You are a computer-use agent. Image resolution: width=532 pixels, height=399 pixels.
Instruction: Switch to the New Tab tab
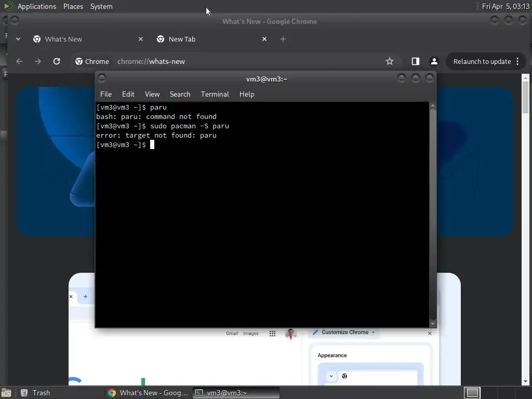click(x=212, y=39)
